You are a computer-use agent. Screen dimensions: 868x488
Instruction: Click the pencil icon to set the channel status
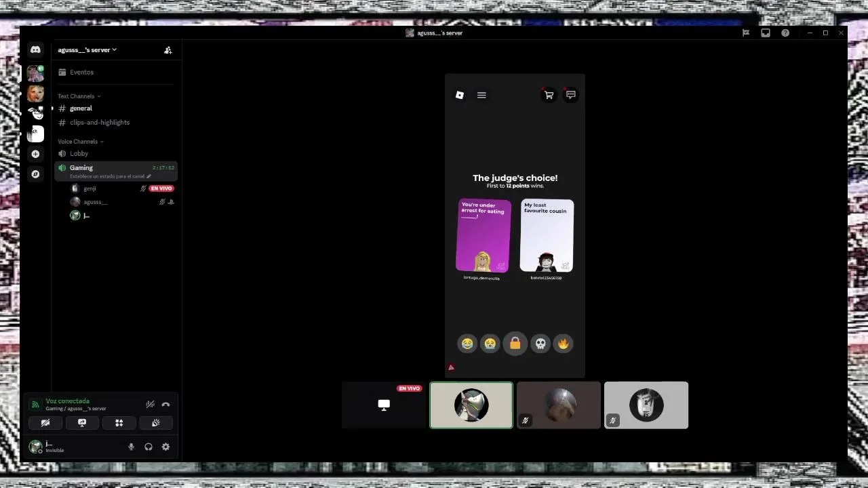[x=149, y=176]
